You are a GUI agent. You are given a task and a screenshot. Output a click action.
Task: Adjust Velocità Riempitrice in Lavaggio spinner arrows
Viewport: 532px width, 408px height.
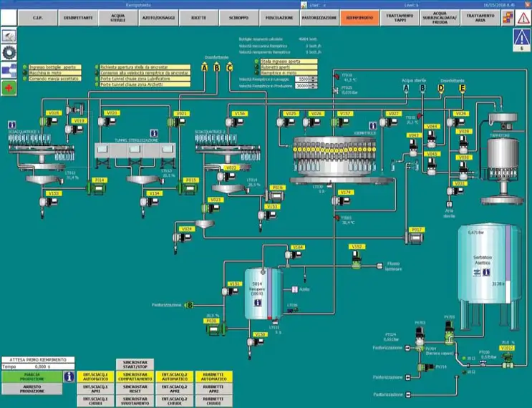tap(313, 79)
